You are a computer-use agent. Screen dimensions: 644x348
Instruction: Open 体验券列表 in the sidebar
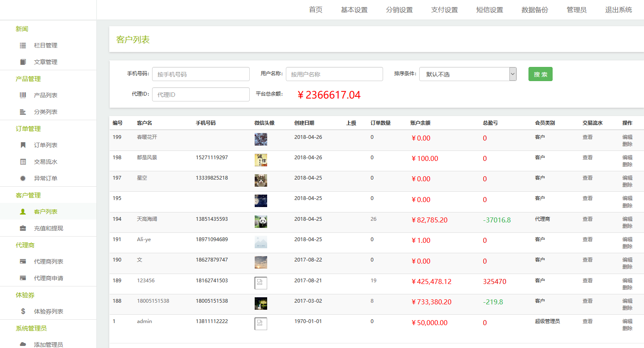pyautogui.click(x=49, y=311)
